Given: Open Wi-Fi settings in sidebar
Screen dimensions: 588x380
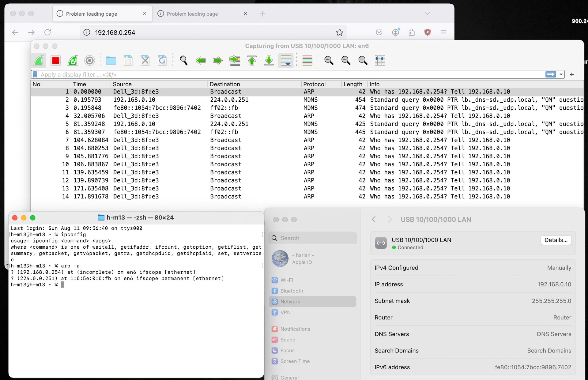Looking at the screenshot, I should tap(286, 280).
